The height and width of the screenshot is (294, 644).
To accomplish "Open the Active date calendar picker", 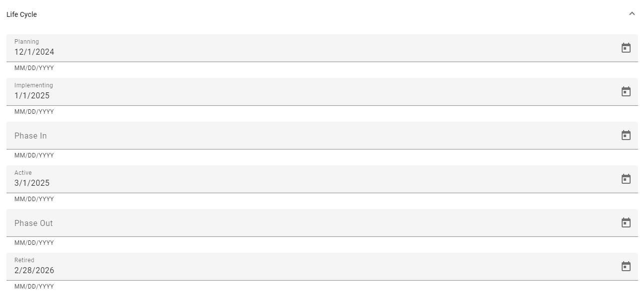I will (x=626, y=179).
